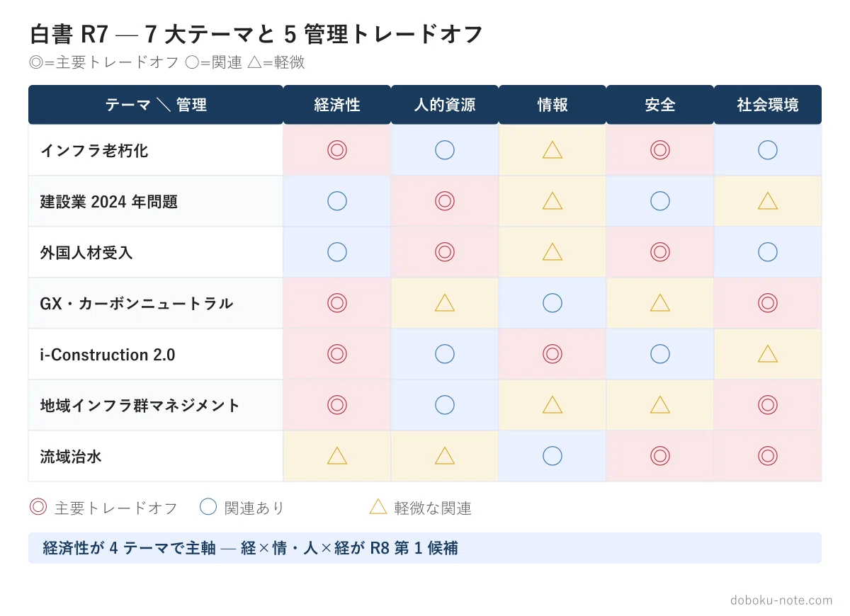Select the 人的資源 column header
Image resolution: width=850 pixels, height=616 pixels.
pyautogui.click(x=445, y=105)
